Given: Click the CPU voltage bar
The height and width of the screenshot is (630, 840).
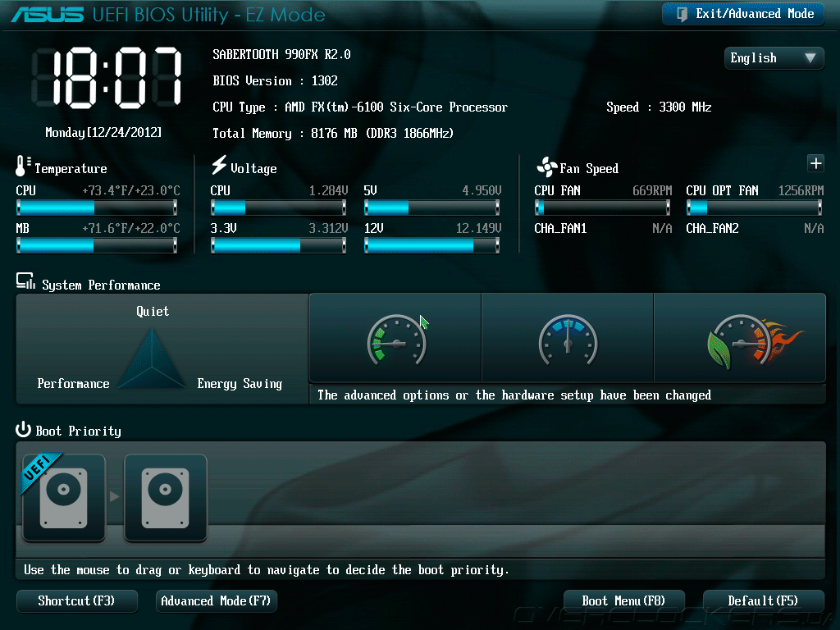Looking at the screenshot, I should point(279,207).
